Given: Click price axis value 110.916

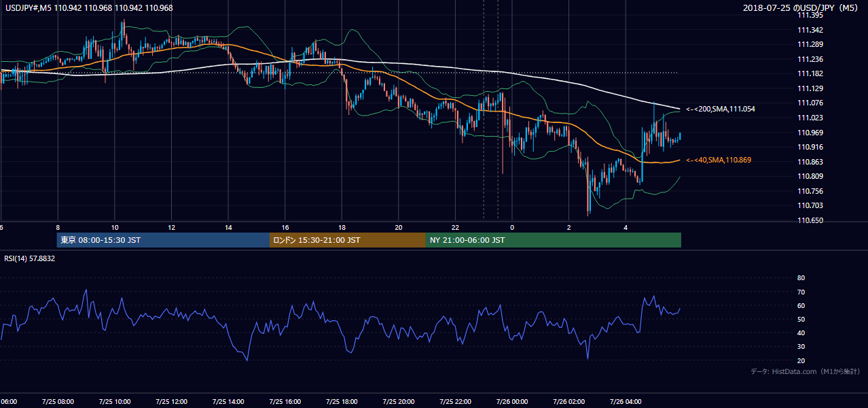Looking at the screenshot, I should [x=810, y=147].
